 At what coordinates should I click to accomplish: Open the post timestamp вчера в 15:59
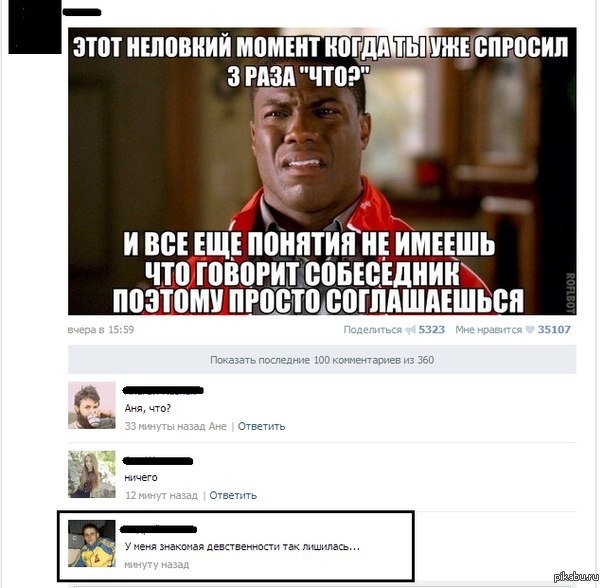click(x=101, y=330)
